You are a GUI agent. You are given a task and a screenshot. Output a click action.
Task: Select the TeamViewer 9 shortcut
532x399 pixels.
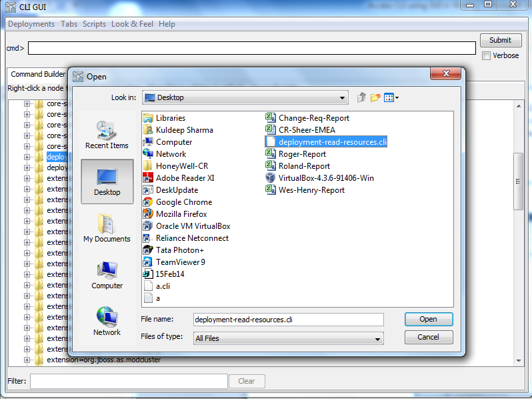coord(174,262)
